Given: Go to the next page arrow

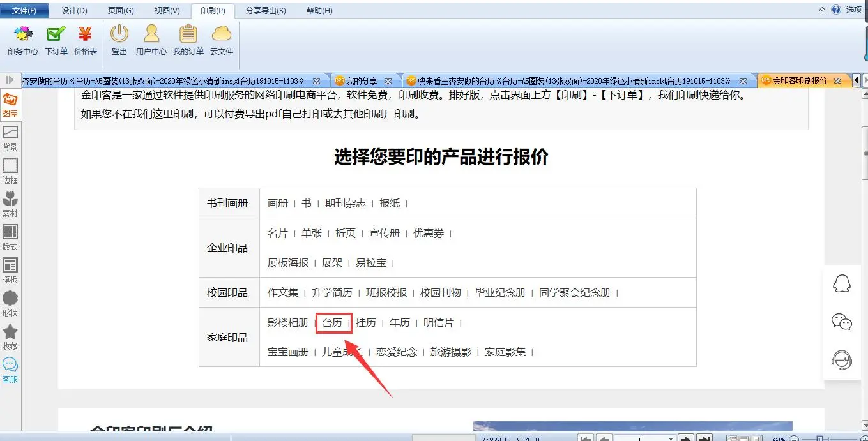Looking at the screenshot, I should 685,438.
